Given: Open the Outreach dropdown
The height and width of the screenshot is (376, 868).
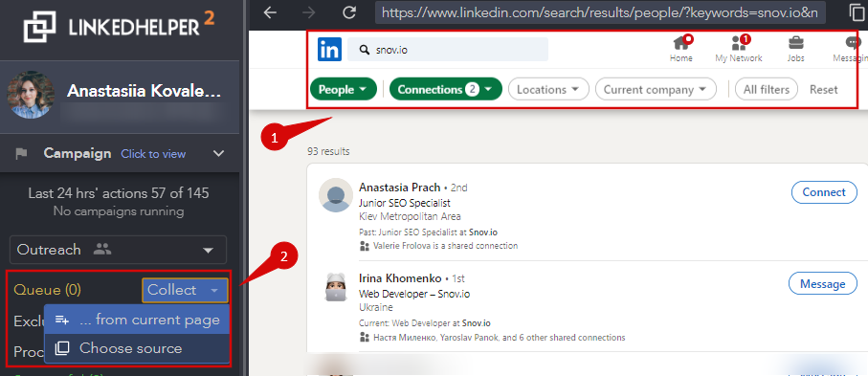Looking at the screenshot, I should click(x=118, y=250).
